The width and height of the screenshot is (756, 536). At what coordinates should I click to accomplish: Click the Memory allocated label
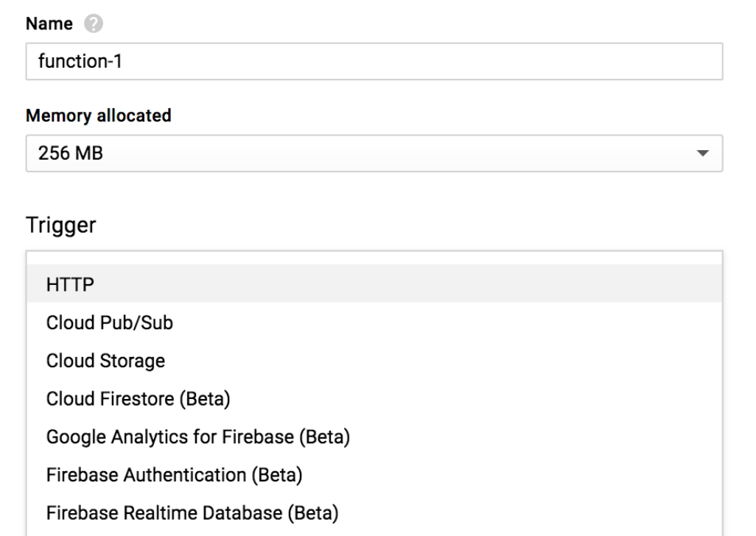(x=98, y=116)
